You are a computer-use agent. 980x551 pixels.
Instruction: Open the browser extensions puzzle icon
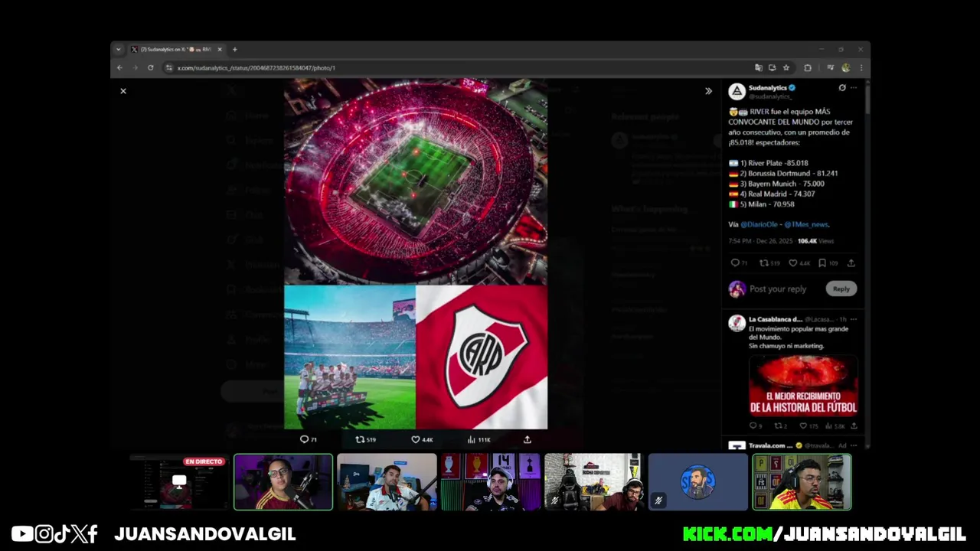(x=807, y=67)
